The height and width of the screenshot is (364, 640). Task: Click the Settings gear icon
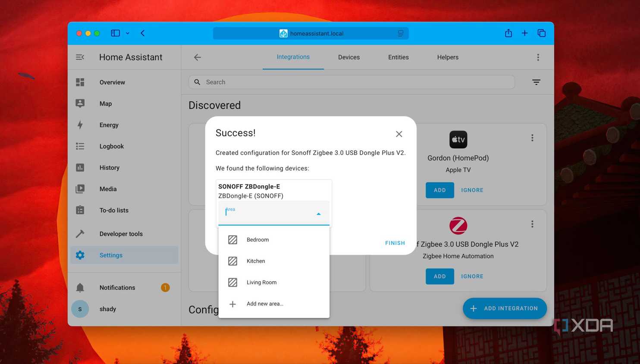[80, 255]
